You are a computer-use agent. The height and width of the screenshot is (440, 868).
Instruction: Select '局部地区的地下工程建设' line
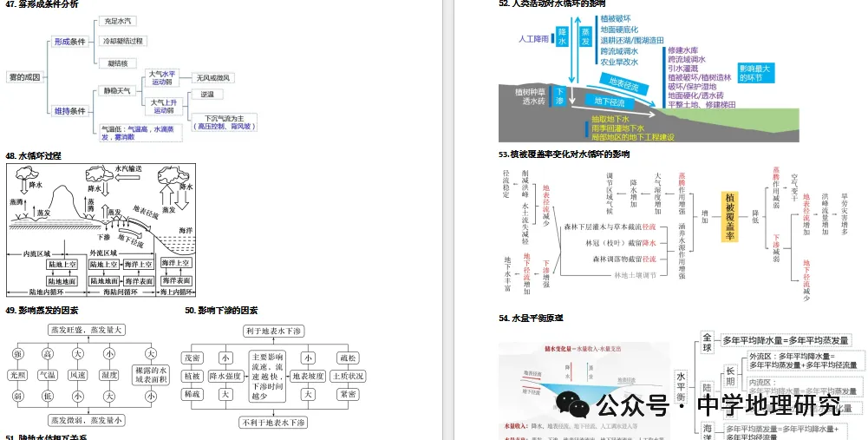tap(633, 137)
